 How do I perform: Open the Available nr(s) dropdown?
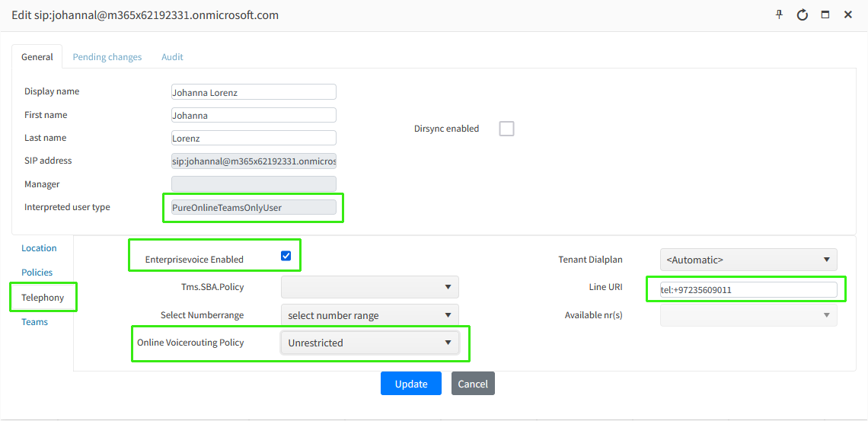[x=748, y=315]
